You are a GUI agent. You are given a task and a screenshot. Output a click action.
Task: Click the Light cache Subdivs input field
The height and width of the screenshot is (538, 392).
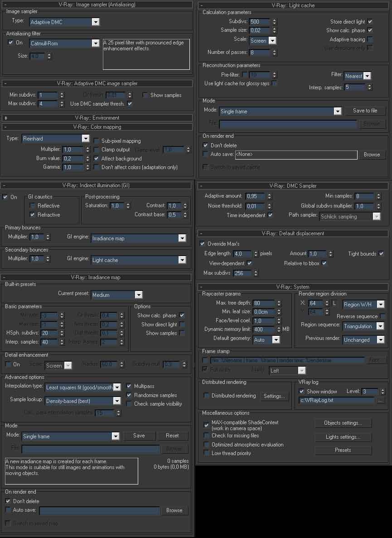260,22
